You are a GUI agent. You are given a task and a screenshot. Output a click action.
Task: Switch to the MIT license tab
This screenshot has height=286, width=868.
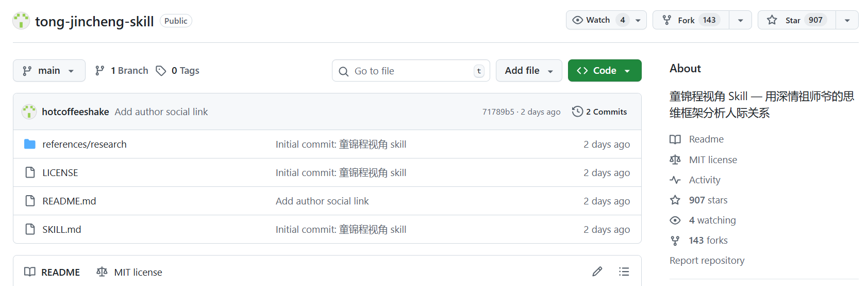129,272
